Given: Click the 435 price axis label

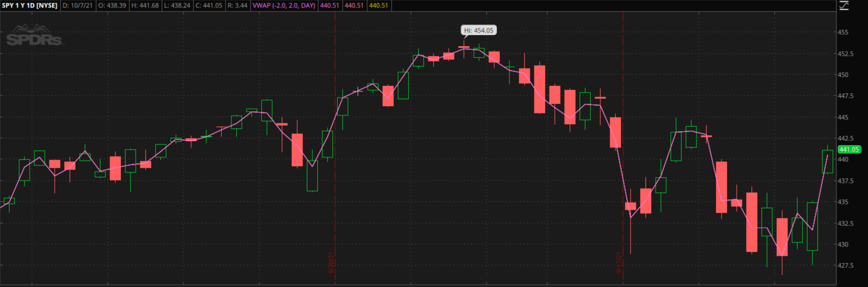Looking at the screenshot, I should tap(843, 202).
